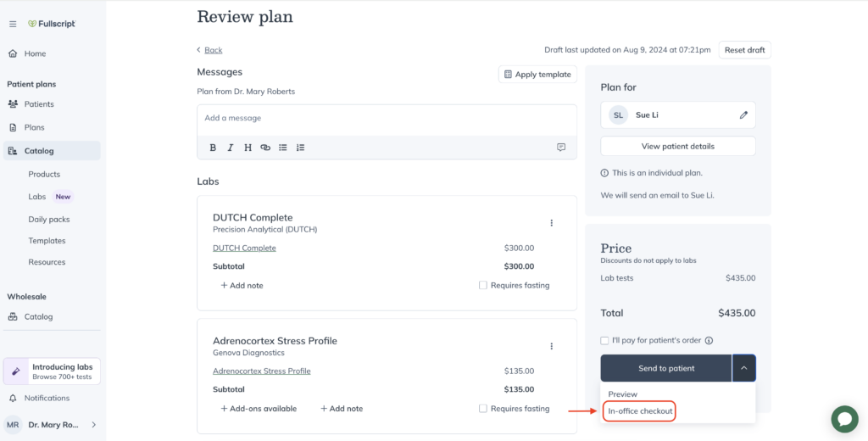Click the Sue Li patient card

678,115
